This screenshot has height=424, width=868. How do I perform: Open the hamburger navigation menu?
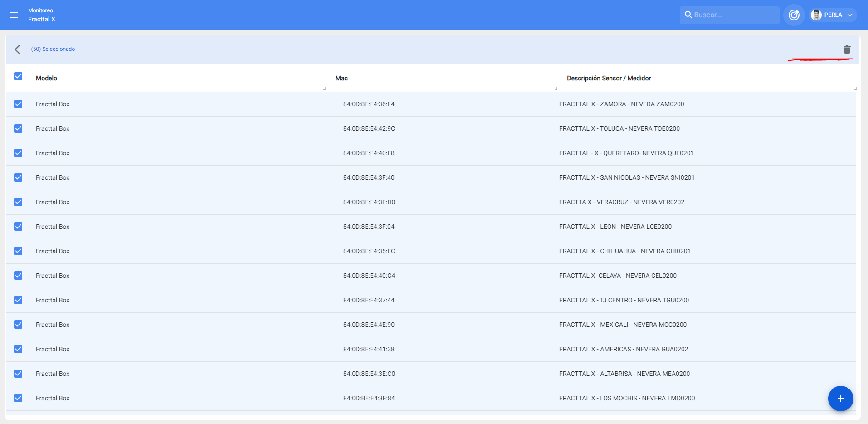point(14,15)
